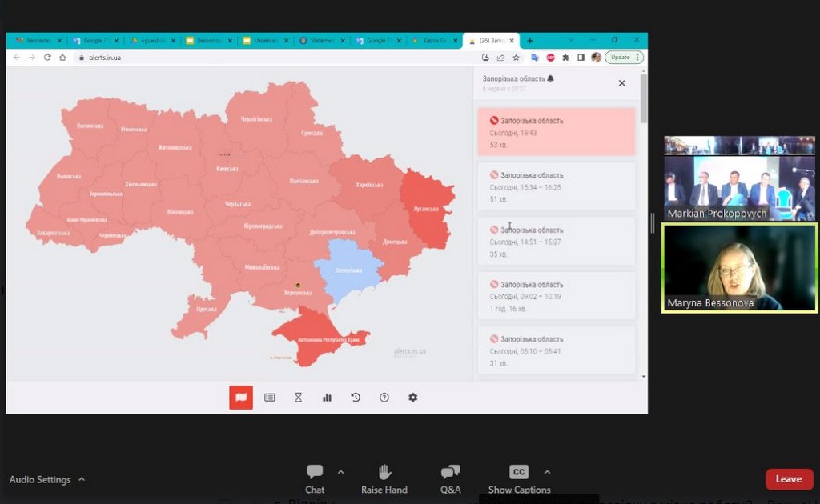Reload the alerts.in.ua page
Viewport: 820px width, 504px height.
47,58
